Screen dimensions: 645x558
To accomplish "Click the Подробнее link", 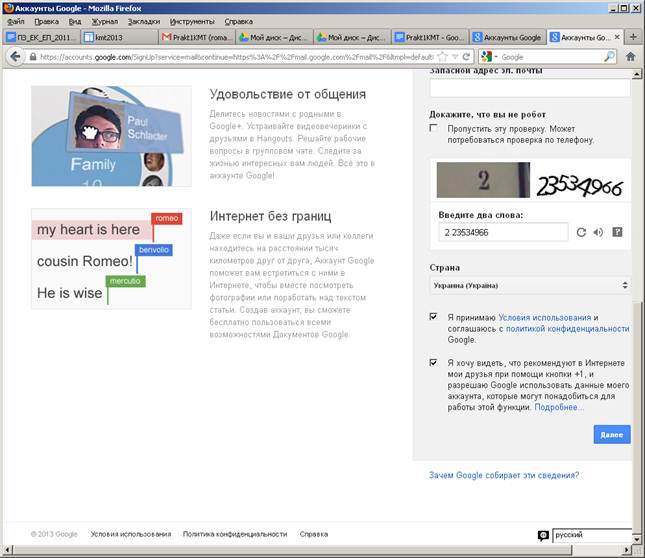I will click(559, 407).
